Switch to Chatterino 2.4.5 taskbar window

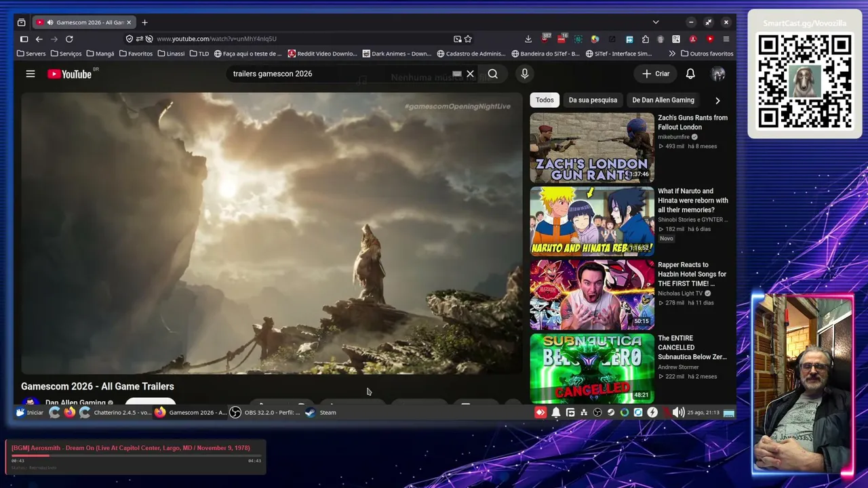115,412
